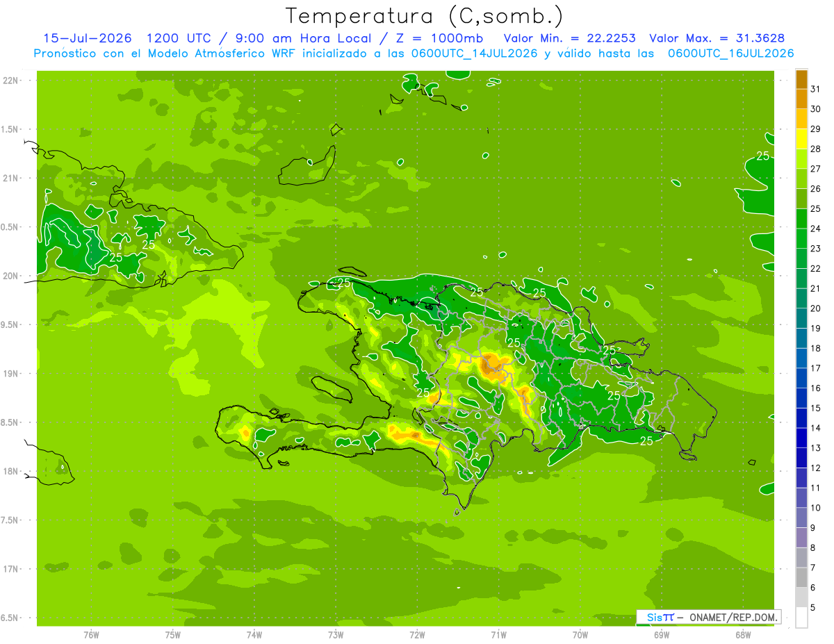Click the blue 'Sis' logo text
834x644 pixels.
click(x=654, y=617)
